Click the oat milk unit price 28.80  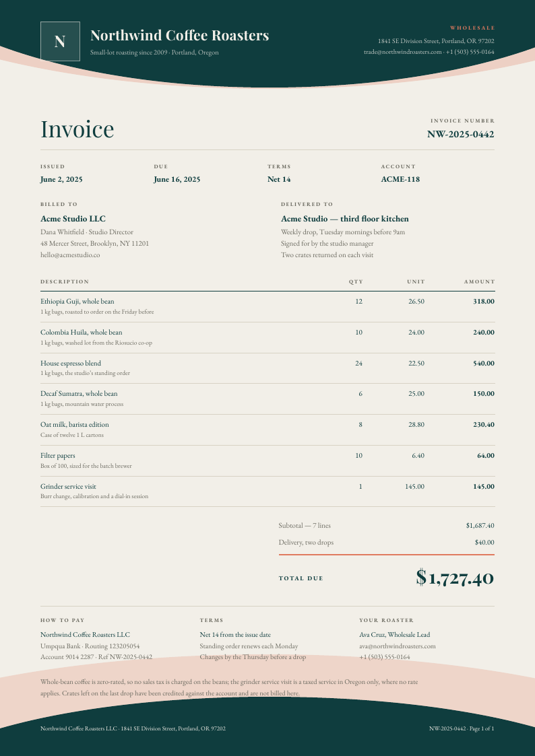(x=416, y=424)
